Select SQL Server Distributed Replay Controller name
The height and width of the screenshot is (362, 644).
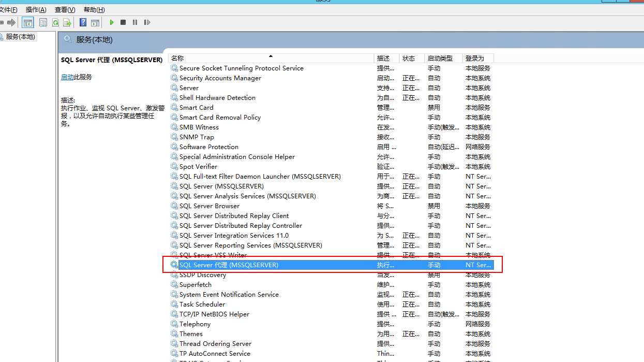[241, 226]
